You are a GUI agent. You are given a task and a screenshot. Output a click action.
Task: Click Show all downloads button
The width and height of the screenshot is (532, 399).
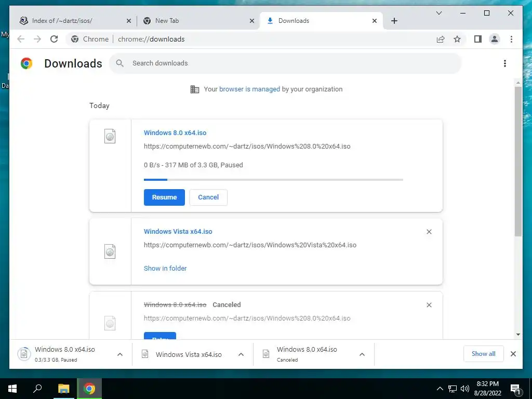point(484,353)
